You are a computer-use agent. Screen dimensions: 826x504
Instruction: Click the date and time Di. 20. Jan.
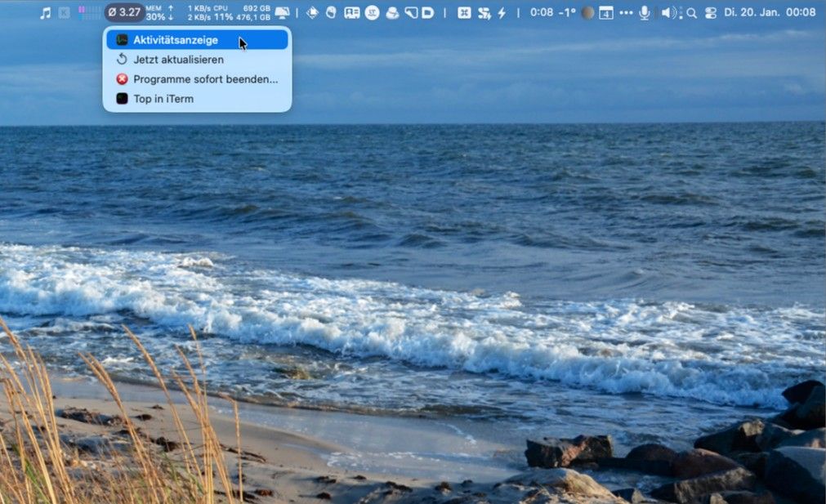pos(770,12)
